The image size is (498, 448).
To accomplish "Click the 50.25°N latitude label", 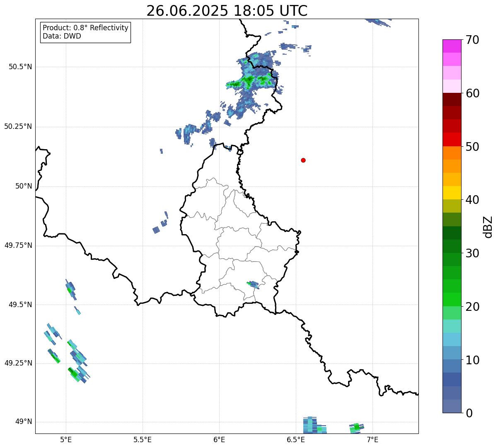I will tap(18, 126).
